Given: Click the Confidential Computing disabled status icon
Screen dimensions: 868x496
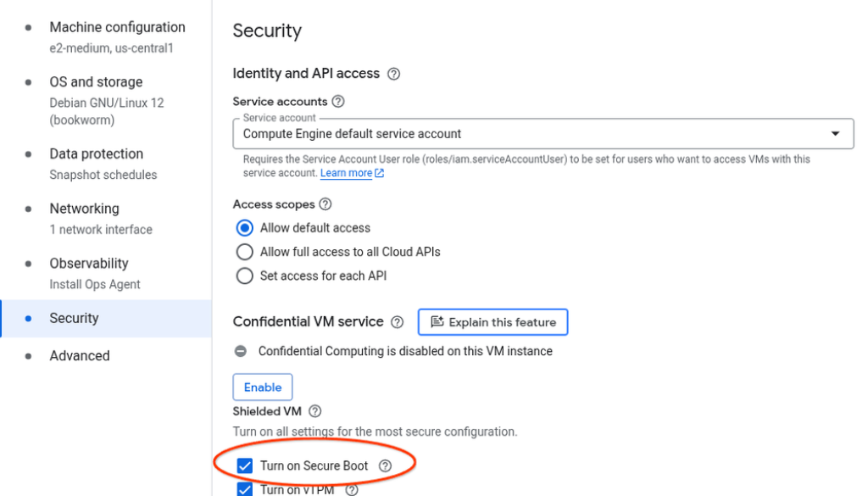Looking at the screenshot, I should point(241,351).
